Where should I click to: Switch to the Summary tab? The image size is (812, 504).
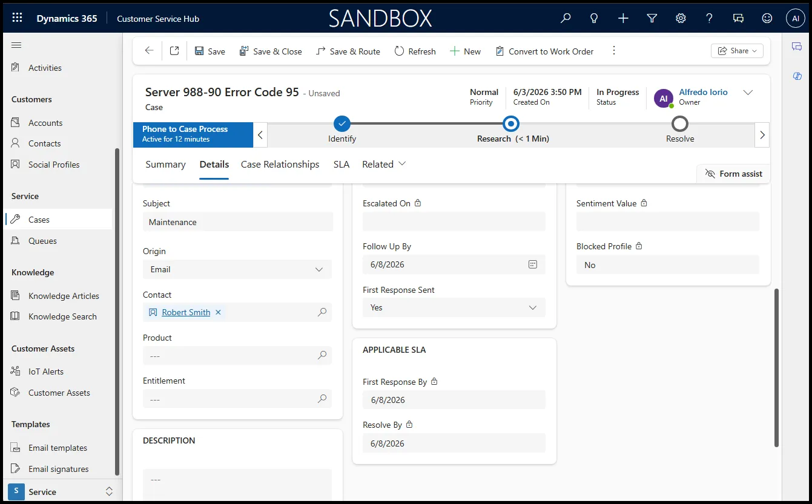pyautogui.click(x=165, y=165)
